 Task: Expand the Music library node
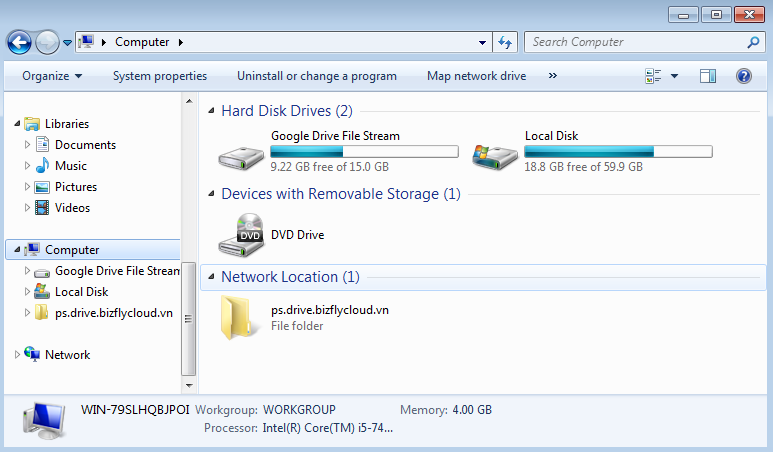tap(28, 166)
